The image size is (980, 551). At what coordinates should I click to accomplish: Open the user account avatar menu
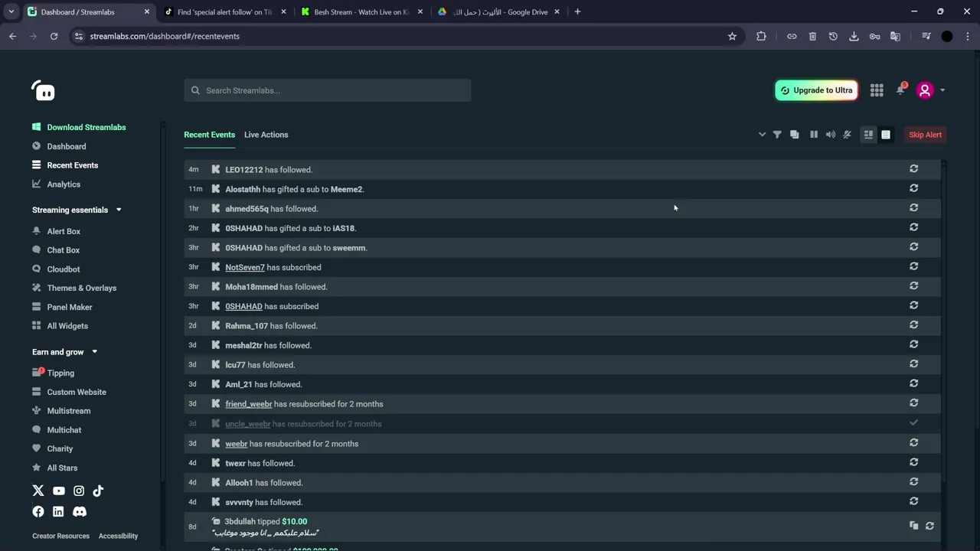coord(925,90)
